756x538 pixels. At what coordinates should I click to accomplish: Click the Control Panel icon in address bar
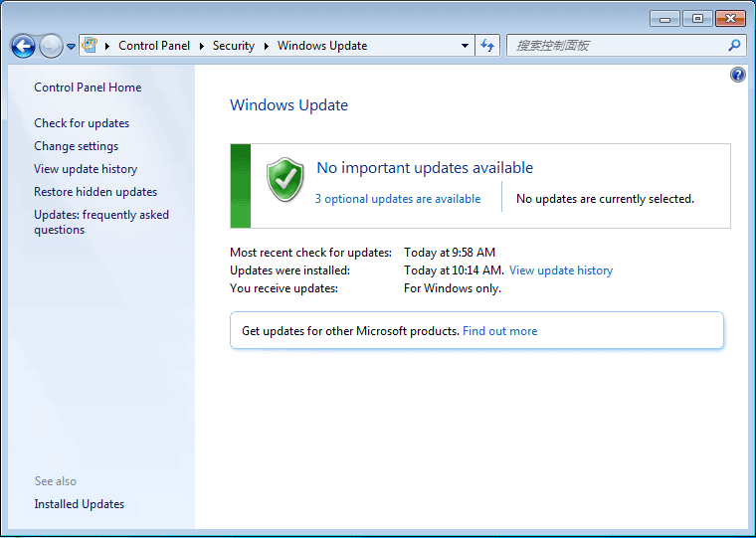coord(90,46)
